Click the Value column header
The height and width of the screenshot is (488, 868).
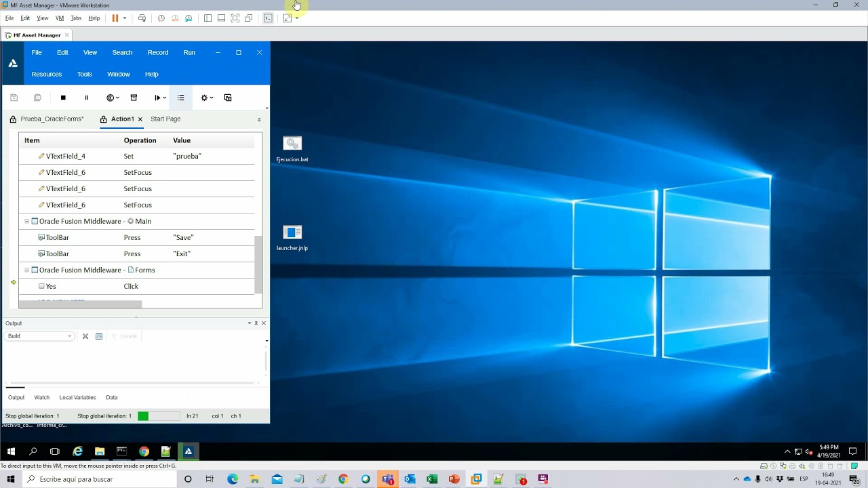[182, 140]
